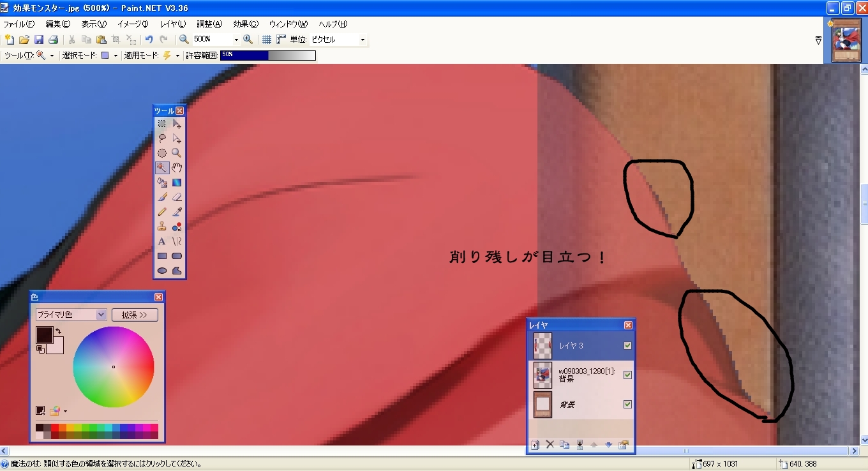Image resolution: width=868 pixels, height=471 pixels.
Task: Open the units ピクセル dropdown
Action: coord(363,40)
